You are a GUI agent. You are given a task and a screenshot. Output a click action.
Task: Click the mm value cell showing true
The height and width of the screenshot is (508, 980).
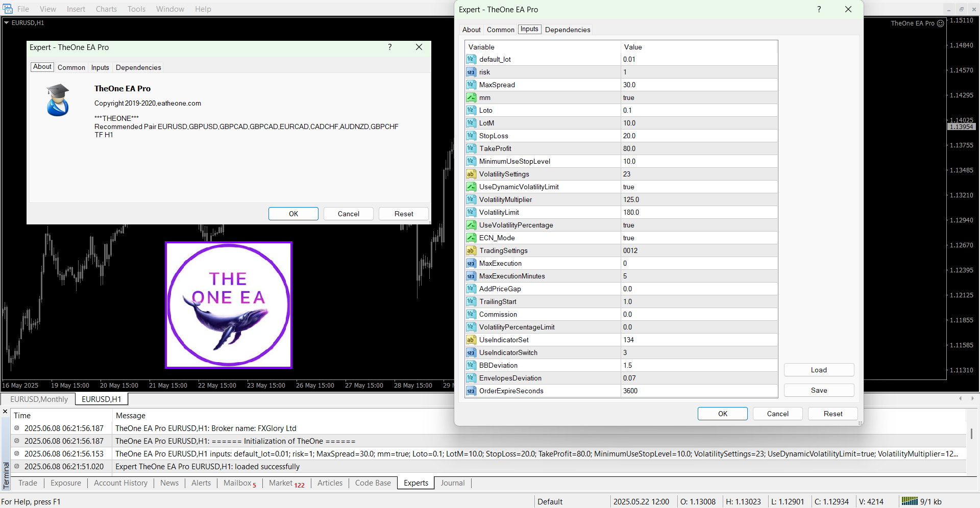click(x=699, y=97)
